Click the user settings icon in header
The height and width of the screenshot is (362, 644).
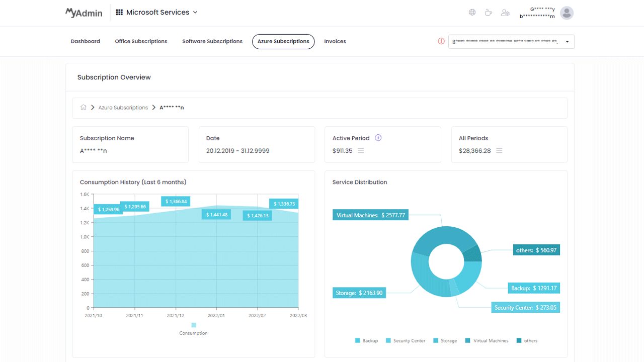505,13
